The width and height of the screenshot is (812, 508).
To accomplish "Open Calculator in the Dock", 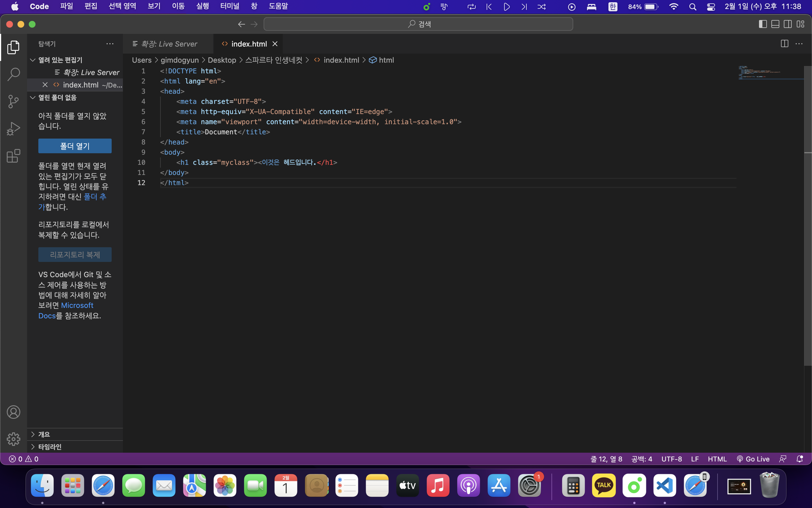I will click(573, 485).
